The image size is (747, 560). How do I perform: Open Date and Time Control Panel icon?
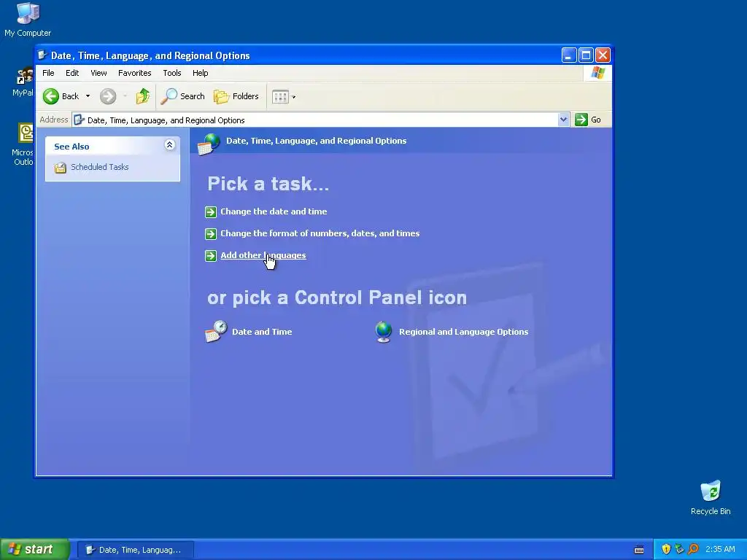coord(216,332)
